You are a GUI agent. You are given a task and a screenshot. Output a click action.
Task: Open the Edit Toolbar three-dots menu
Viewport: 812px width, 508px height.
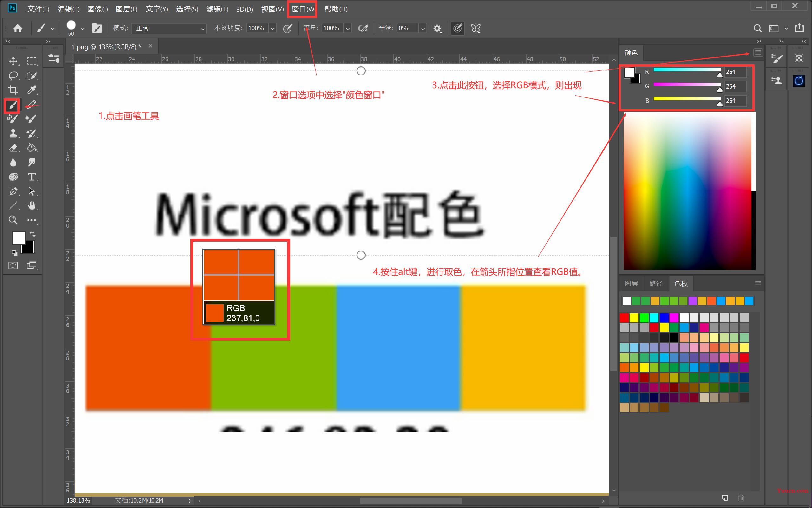[x=32, y=220]
